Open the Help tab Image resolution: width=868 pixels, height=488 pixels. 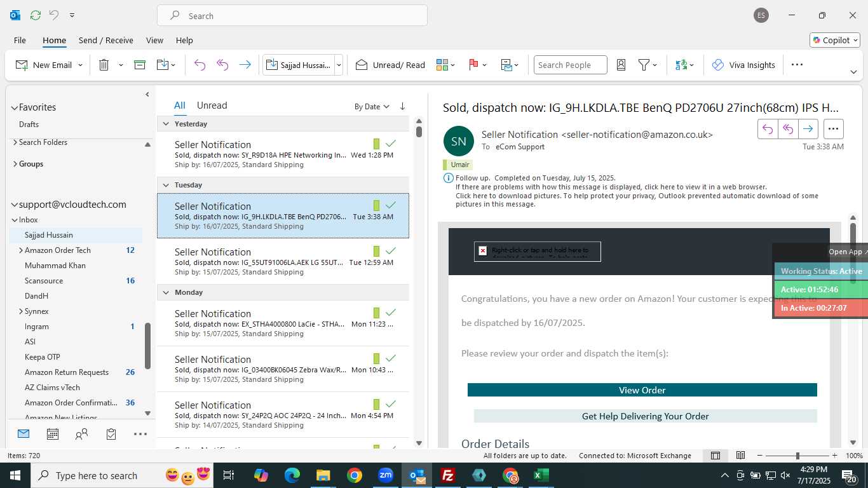coord(184,40)
